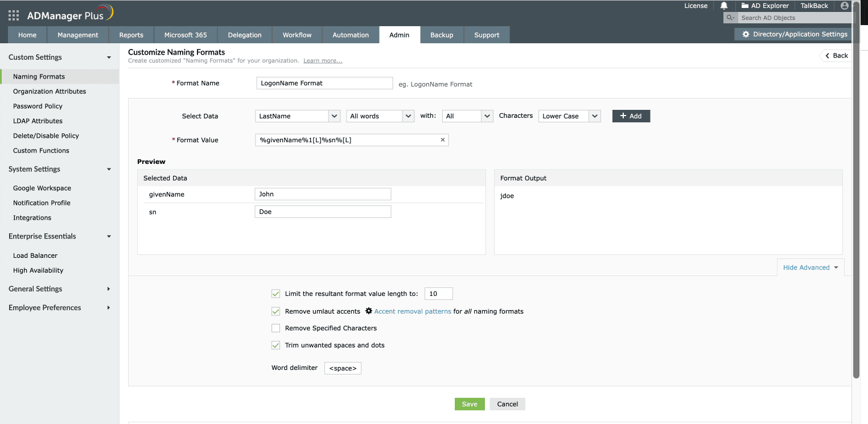This screenshot has width=868, height=424.
Task: Open the apps grid next to ADManager Plus
Action: (13, 15)
